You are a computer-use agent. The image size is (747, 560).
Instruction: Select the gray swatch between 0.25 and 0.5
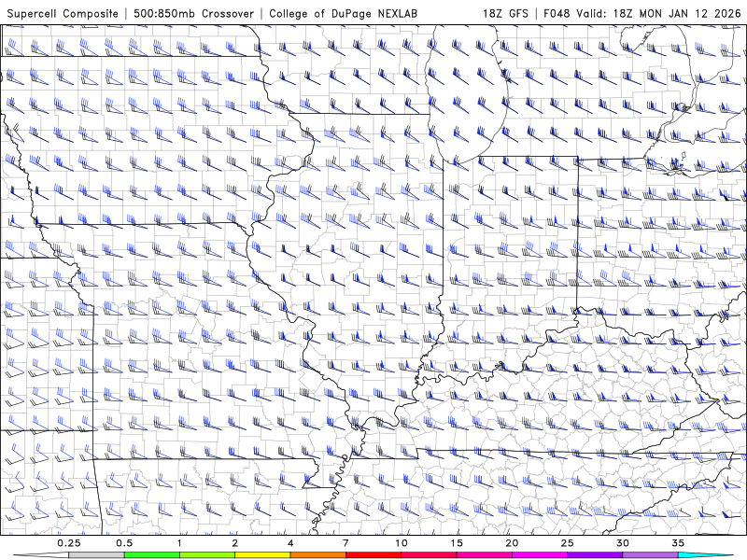point(96,555)
